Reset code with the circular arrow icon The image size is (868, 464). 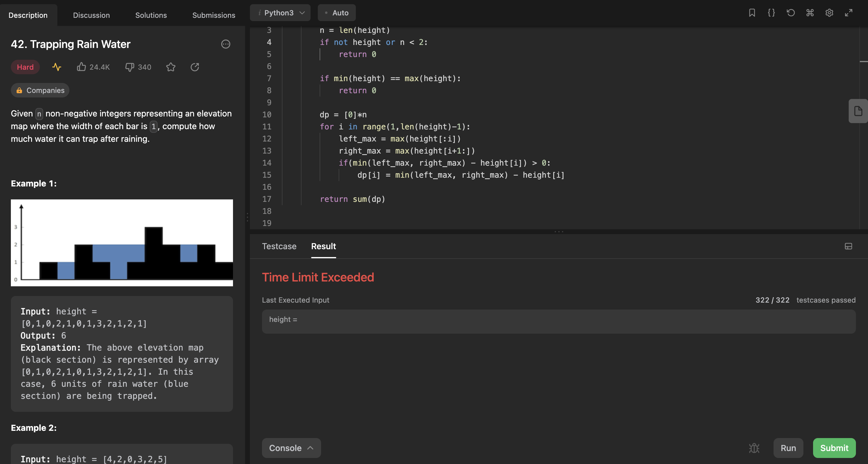click(x=790, y=13)
